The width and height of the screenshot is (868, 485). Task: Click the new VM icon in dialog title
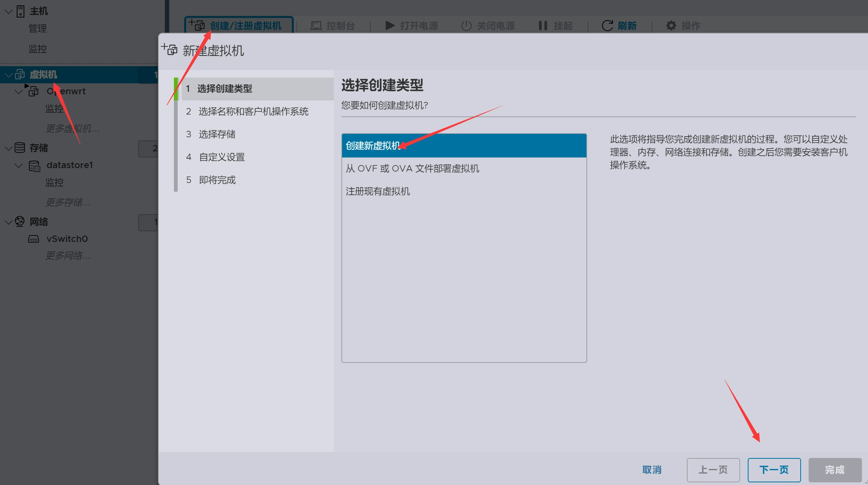169,49
